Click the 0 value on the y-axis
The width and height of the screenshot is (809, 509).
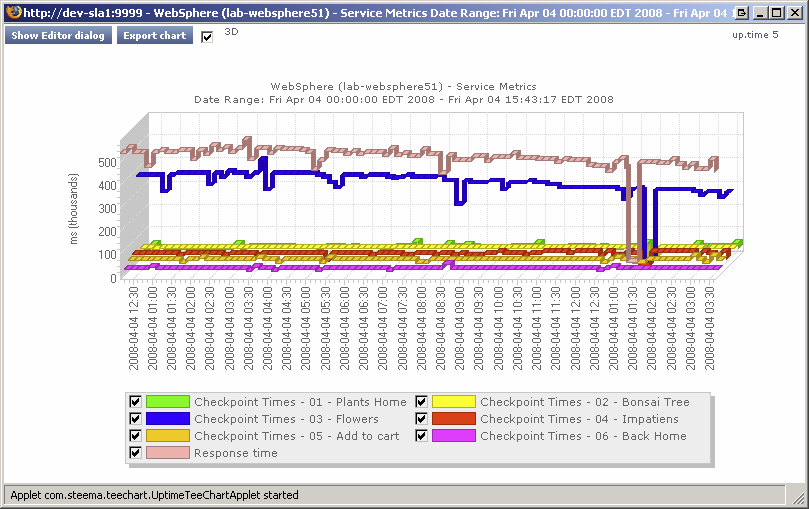click(x=114, y=278)
